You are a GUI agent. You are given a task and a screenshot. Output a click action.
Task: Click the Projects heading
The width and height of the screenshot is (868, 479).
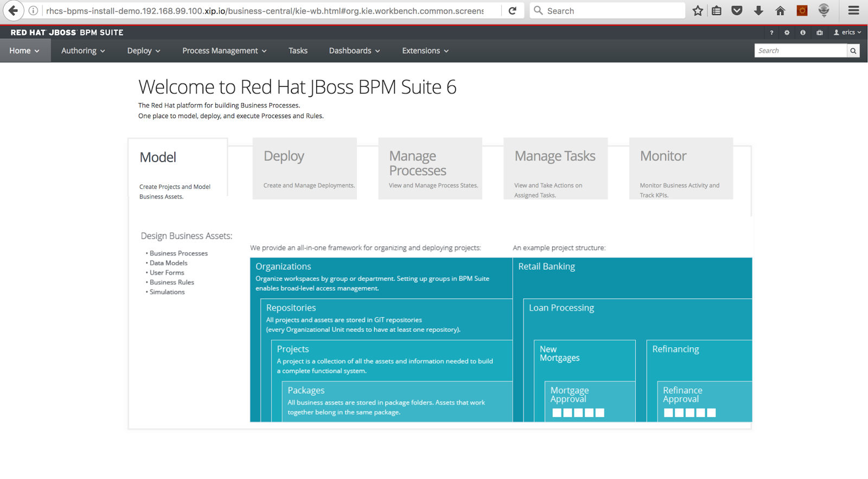[293, 349]
